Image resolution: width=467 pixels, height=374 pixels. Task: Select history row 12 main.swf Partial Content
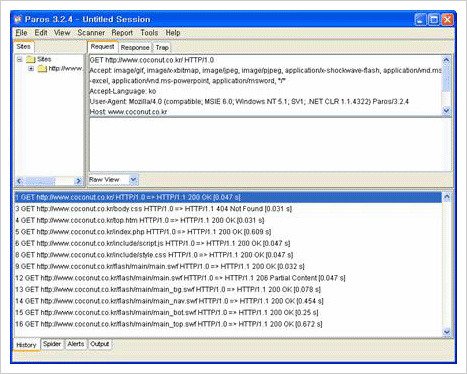pyautogui.click(x=228, y=278)
